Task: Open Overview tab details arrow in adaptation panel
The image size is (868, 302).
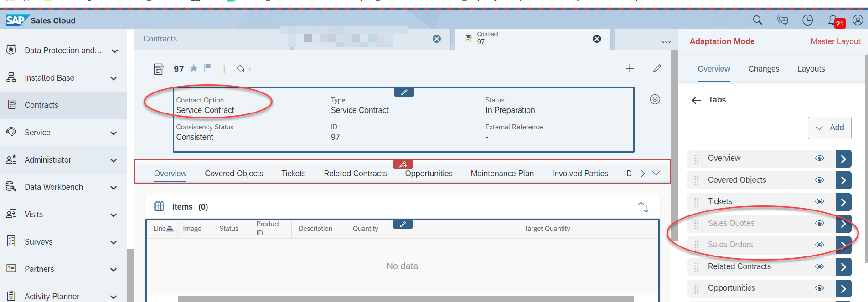Action: point(843,159)
